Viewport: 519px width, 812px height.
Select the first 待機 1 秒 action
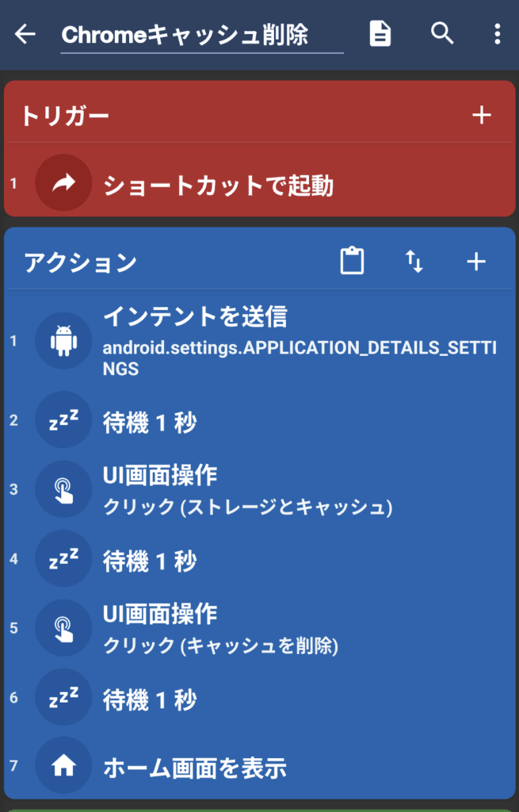pos(150,423)
